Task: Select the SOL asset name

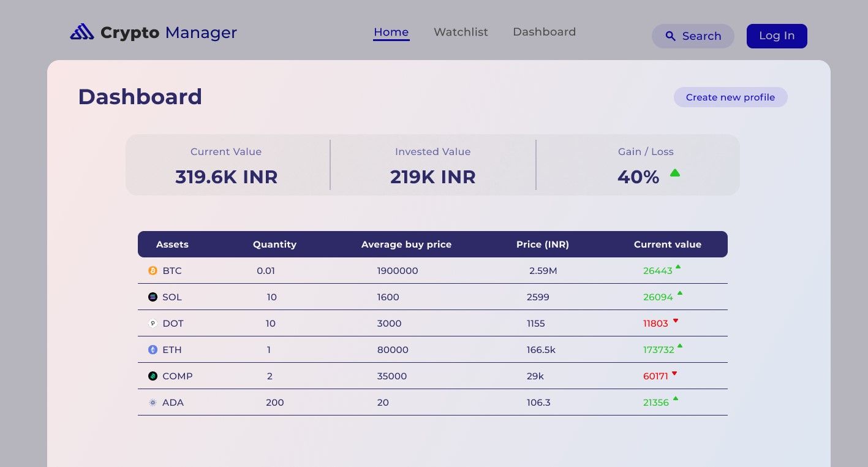Action: click(x=172, y=297)
